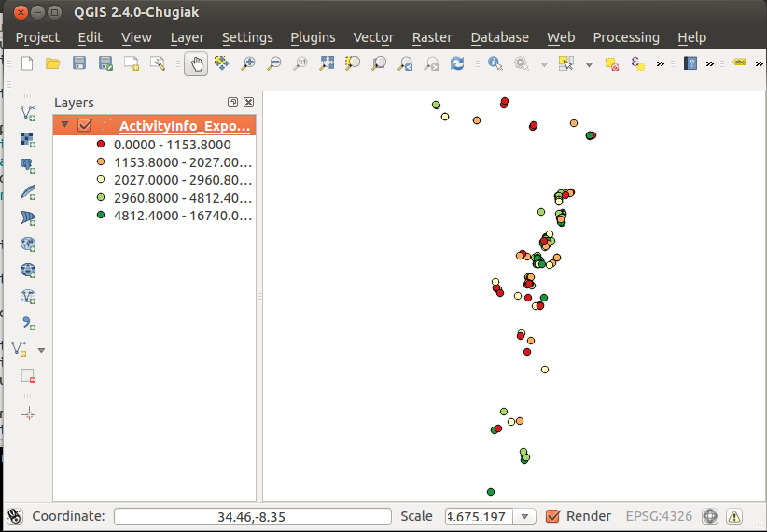Viewport: 767px width, 532px height.
Task: Toggle the ActivityInfo_Expo layer visibility checkbox
Action: pyautogui.click(x=84, y=126)
